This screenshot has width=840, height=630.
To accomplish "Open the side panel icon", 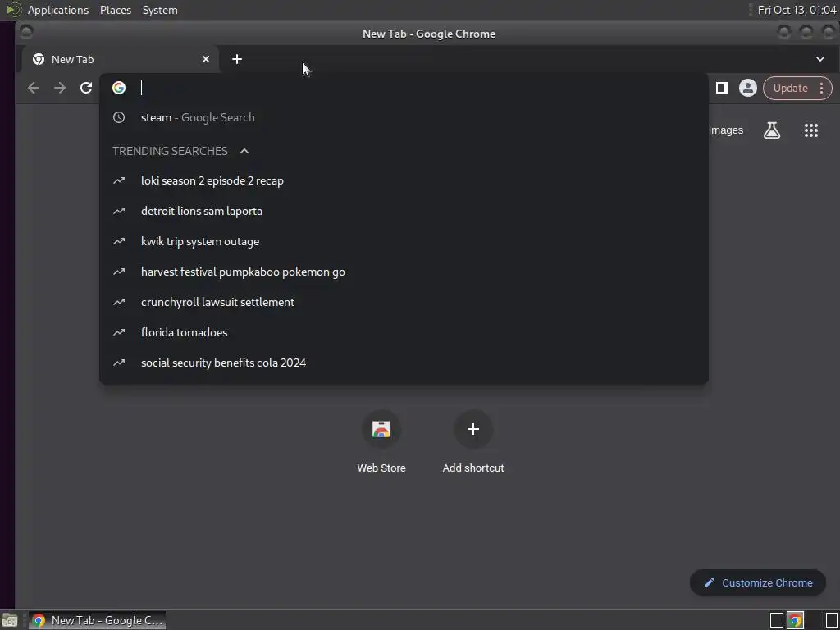I will [x=722, y=88].
